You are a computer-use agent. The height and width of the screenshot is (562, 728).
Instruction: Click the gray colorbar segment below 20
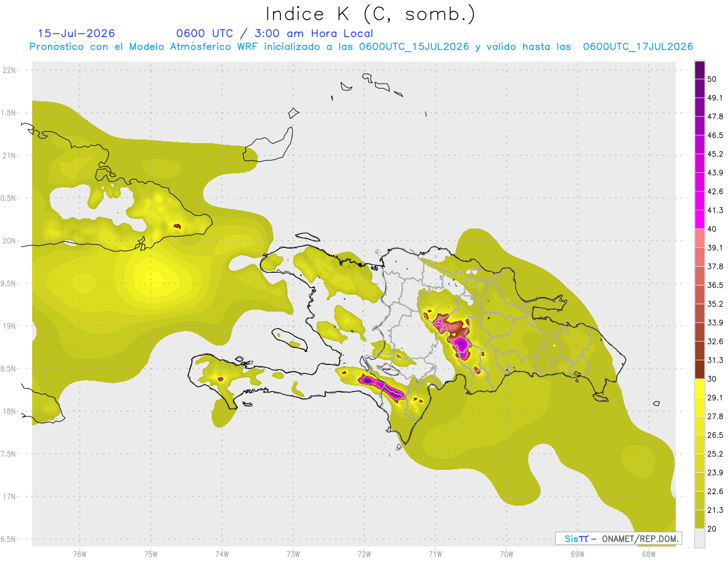(x=700, y=538)
